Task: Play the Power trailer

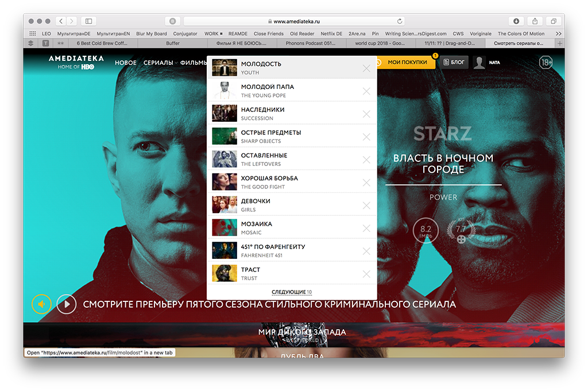Action: (67, 304)
